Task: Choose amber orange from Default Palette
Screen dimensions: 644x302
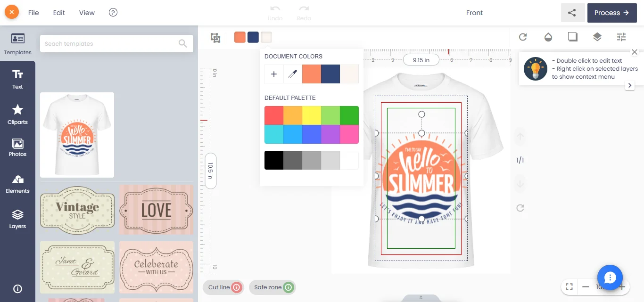Action: 293,115
